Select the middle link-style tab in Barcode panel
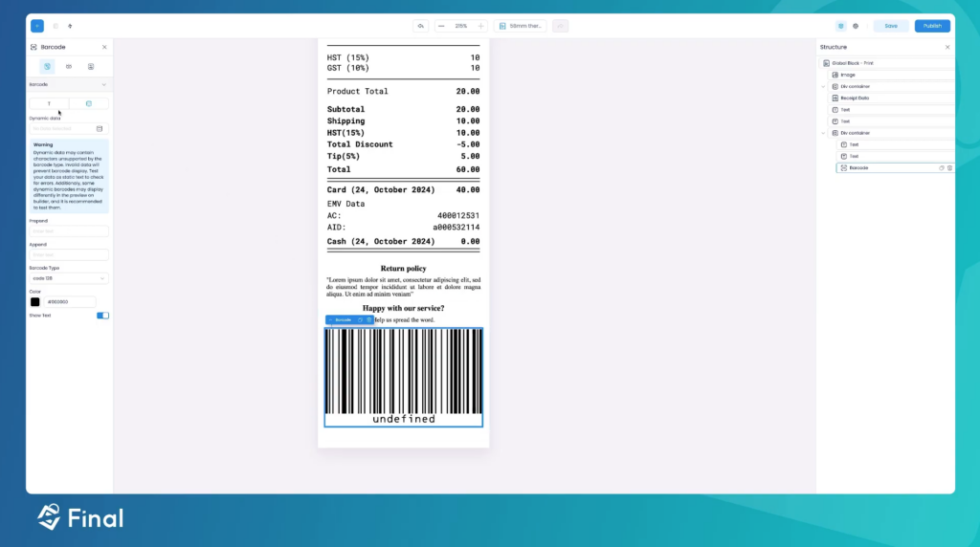The height and width of the screenshot is (547, 980). tap(69, 66)
